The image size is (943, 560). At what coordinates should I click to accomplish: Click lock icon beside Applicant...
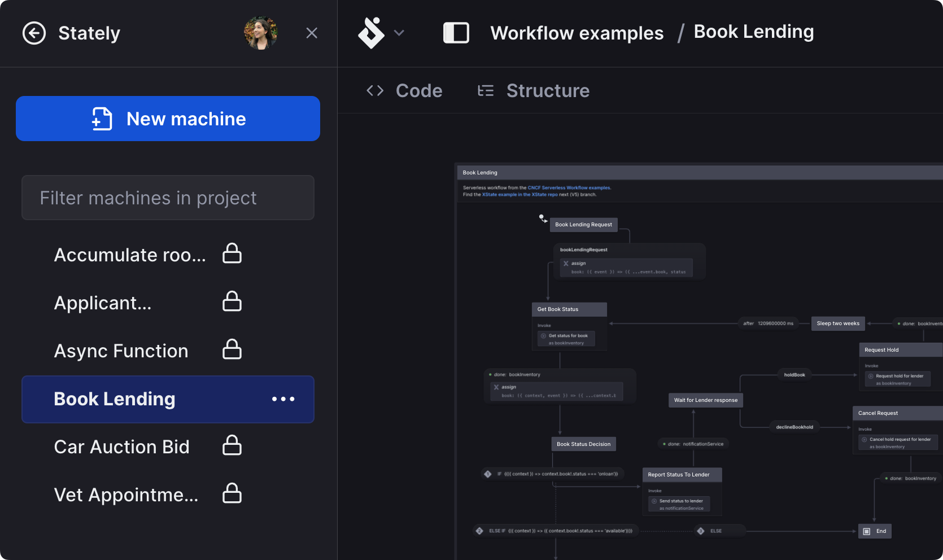click(x=232, y=302)
